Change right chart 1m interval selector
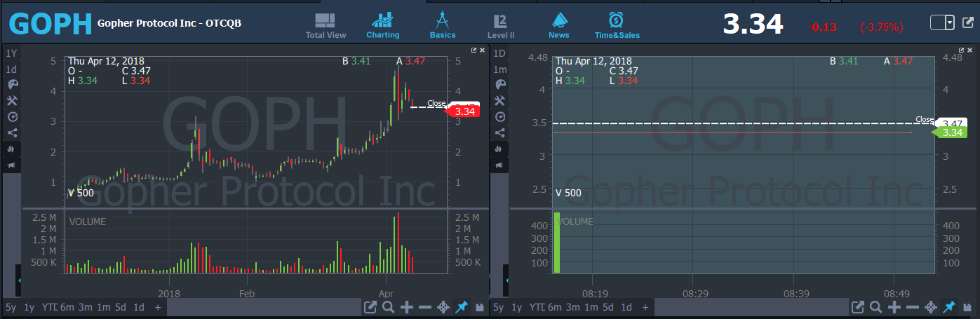 click(x=499, y=69)
